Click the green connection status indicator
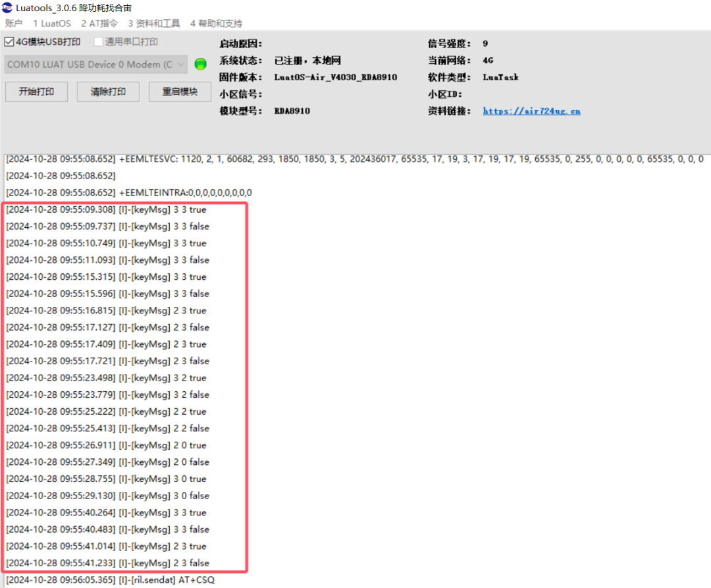Screen dimensions: 711x588 200,65
